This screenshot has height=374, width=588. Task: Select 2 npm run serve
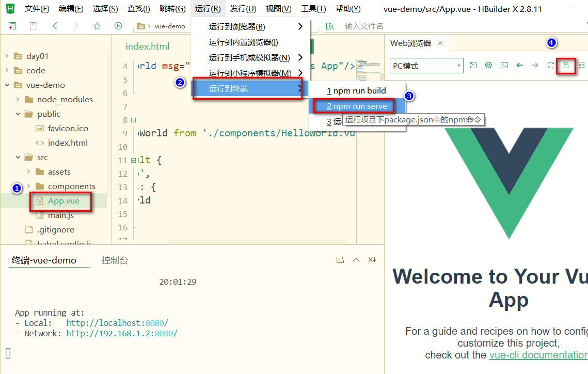pos(356,106)
